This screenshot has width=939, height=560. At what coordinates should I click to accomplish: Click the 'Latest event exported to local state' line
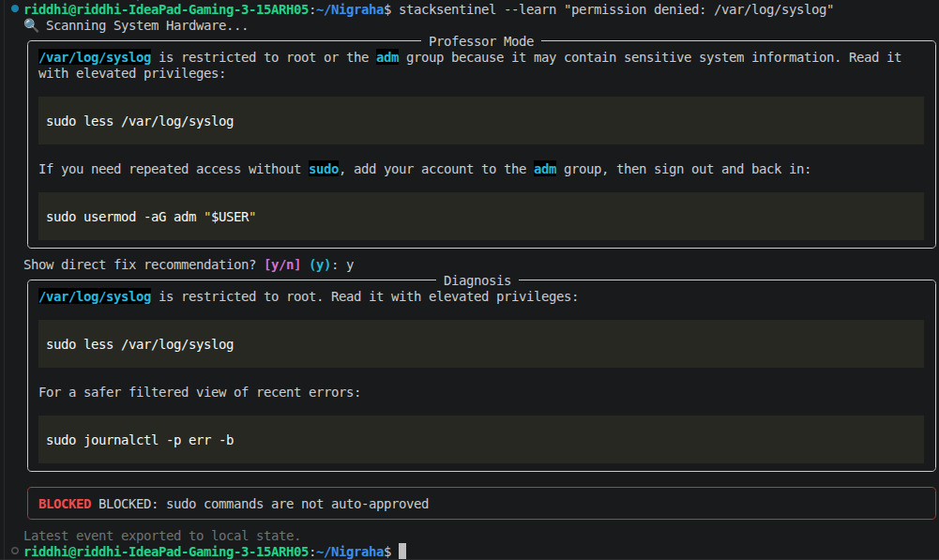[x=161, y=536]
